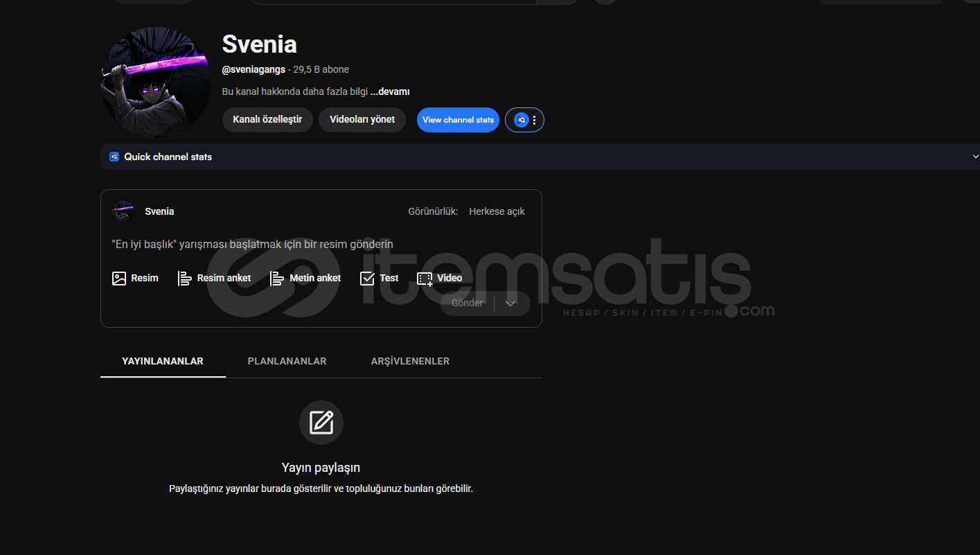Switch to the ARŞİVLENENLER tab
Viewport: 980px width, 555px height.
[x=410, y=361]
